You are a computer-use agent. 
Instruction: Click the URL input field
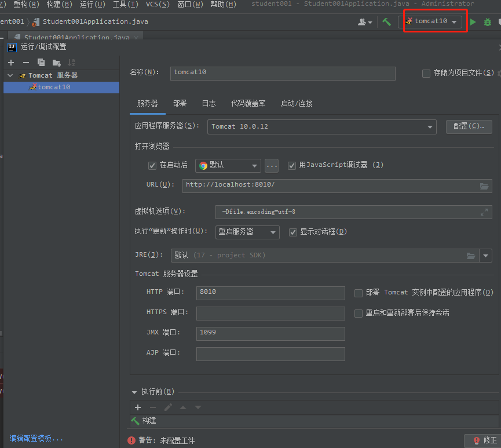pos(337,186)
